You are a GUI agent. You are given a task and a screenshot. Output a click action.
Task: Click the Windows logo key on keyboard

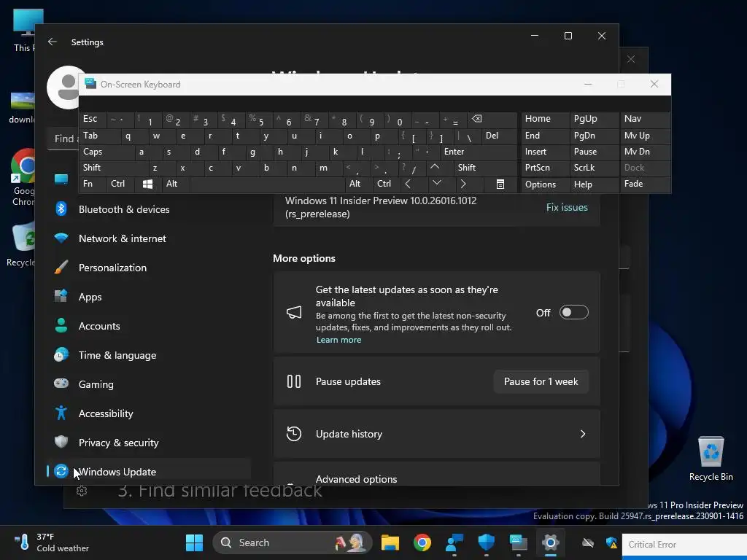[x=147, y=184]
